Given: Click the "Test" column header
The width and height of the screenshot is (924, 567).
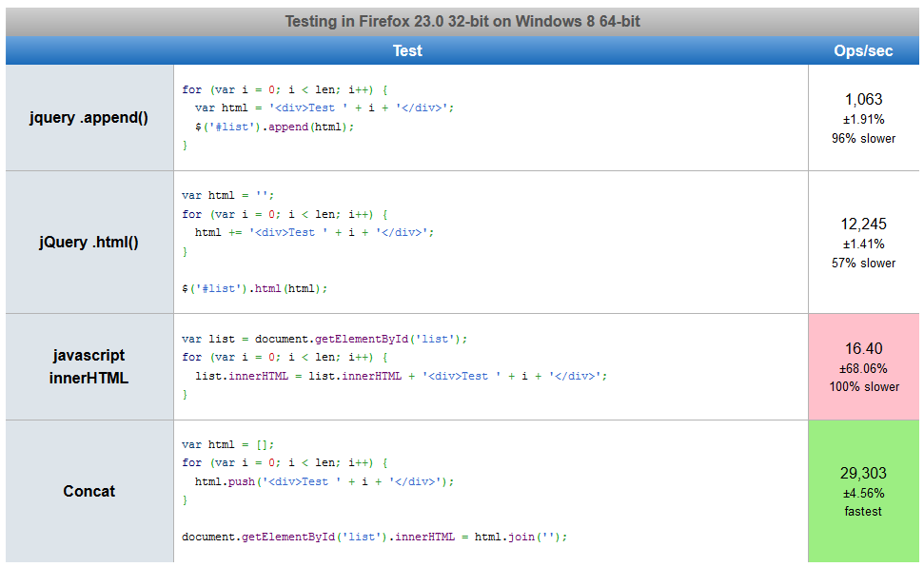Looking at the screenshot, I should pyautogui.click(x=406, y=50).
